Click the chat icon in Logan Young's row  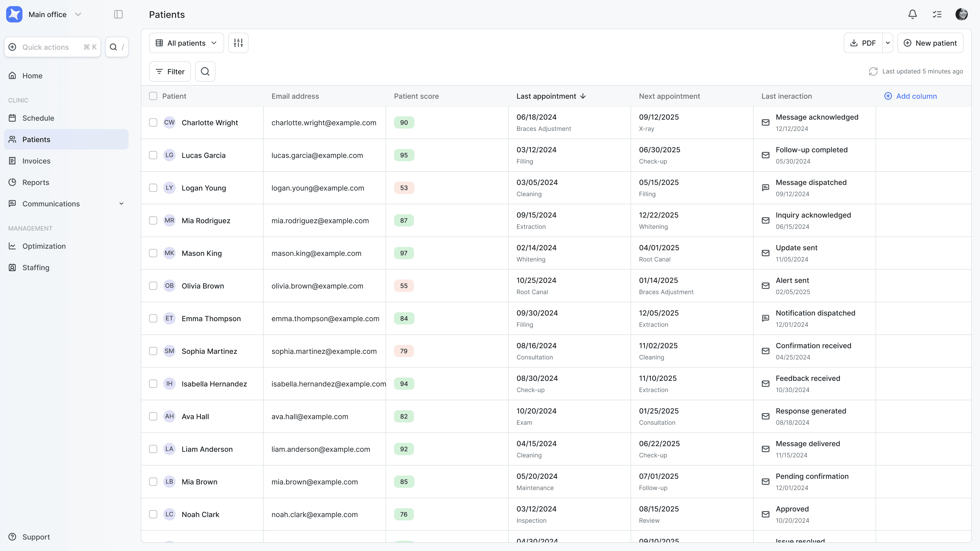765,188
